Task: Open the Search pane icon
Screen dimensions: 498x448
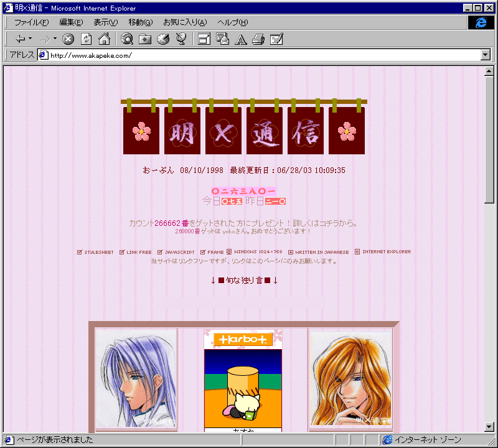Action: pos(127,39)
